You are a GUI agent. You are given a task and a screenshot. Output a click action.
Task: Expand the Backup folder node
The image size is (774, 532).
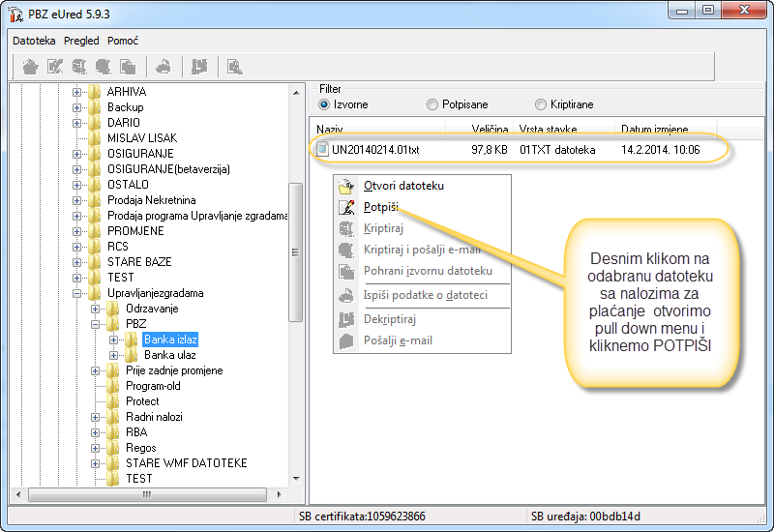coord(76,107)
